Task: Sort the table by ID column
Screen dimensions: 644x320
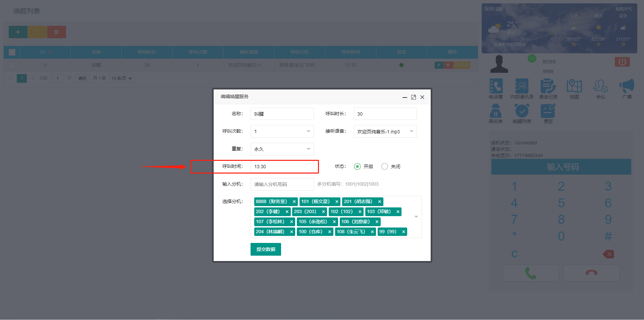Action: coord(50,52)
